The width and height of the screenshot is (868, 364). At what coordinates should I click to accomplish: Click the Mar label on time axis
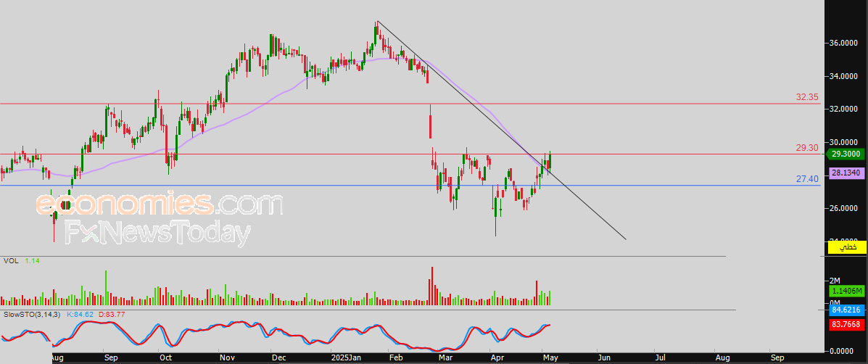click(x=446, y=358)
